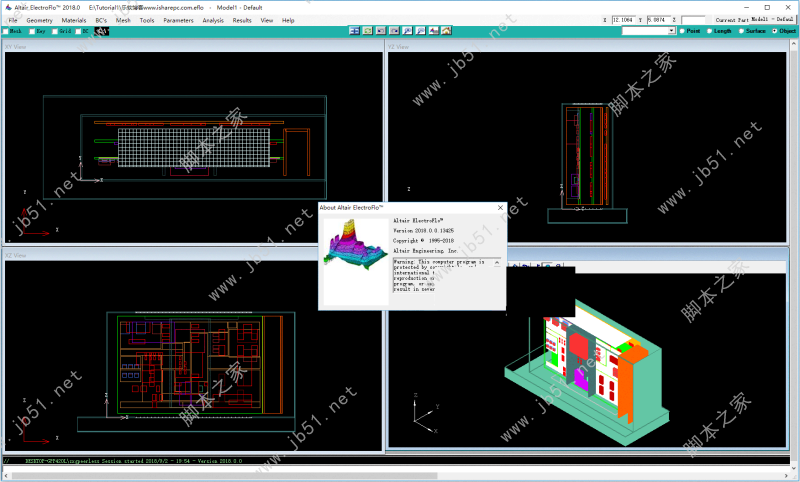Toggle the Mesh checkbox

point(6,32)
